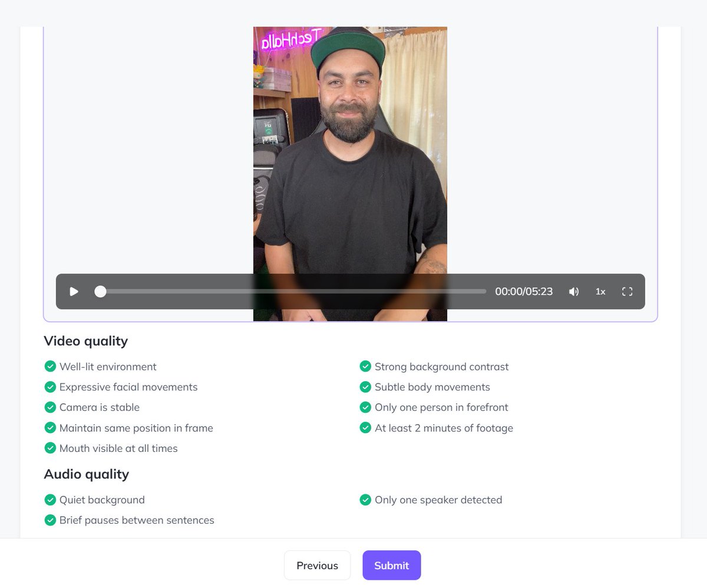Click the Expressive facial movements checkmark
This screenshot has height=588, width=707.
point(50,387)
